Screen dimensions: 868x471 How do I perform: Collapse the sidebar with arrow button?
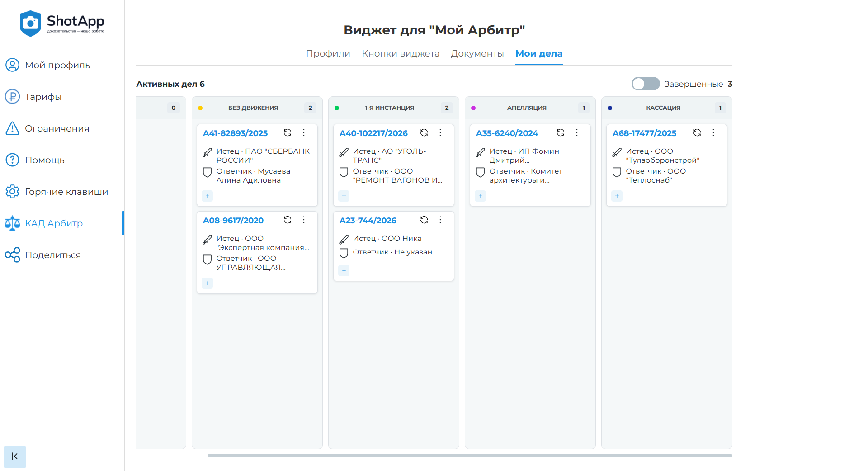pyautogui.click(x=15, y=456)
